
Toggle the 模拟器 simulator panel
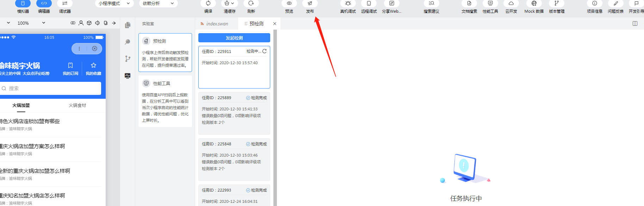(23, 4)
